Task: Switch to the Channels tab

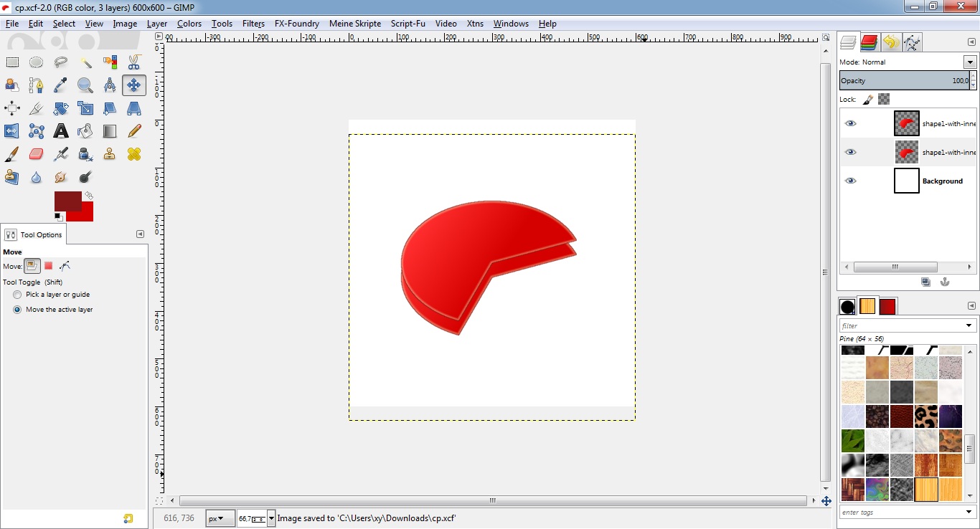Action: pos(869,42)
